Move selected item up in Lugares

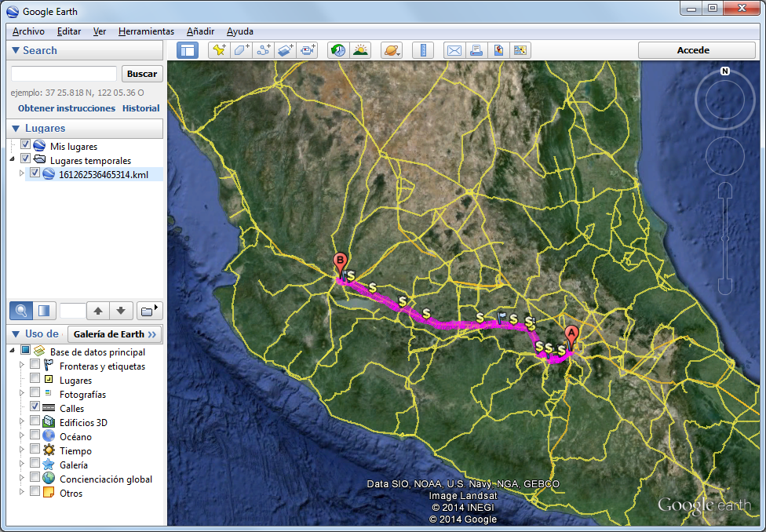pyautogui.click(x=98, y=311)
